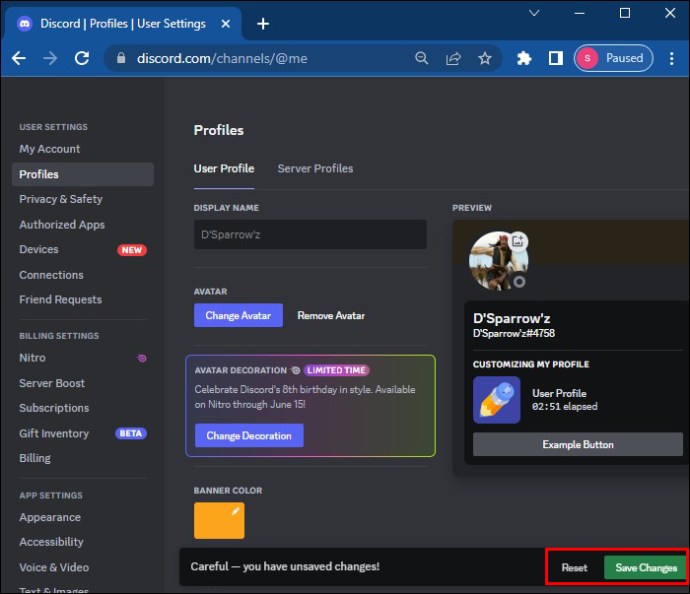The height and width of the screenshot is (594, 690).
Task: Click the status indicator on preview avatar
Action: 519,282
